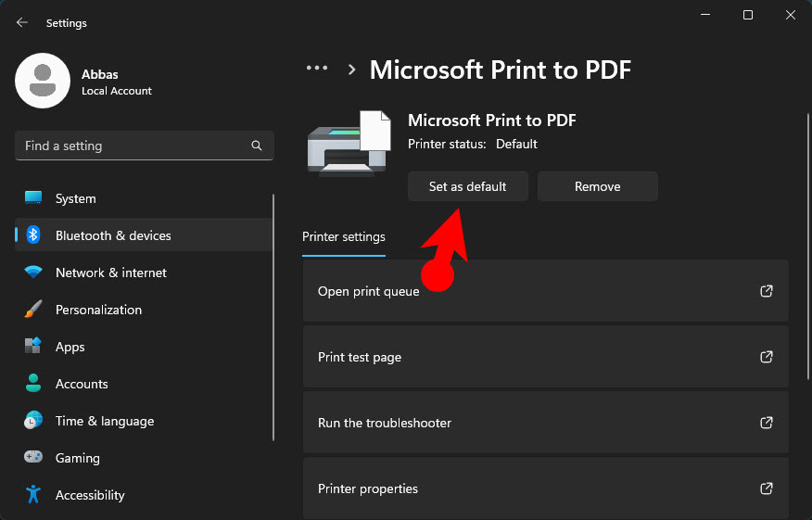Open the System settings category

click(x=76, y=198)
